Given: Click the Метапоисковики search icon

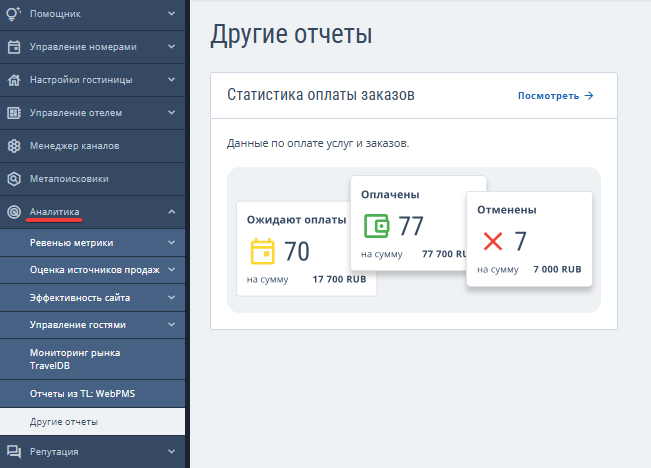Looking at the screenshot, I should pos(14,179).
